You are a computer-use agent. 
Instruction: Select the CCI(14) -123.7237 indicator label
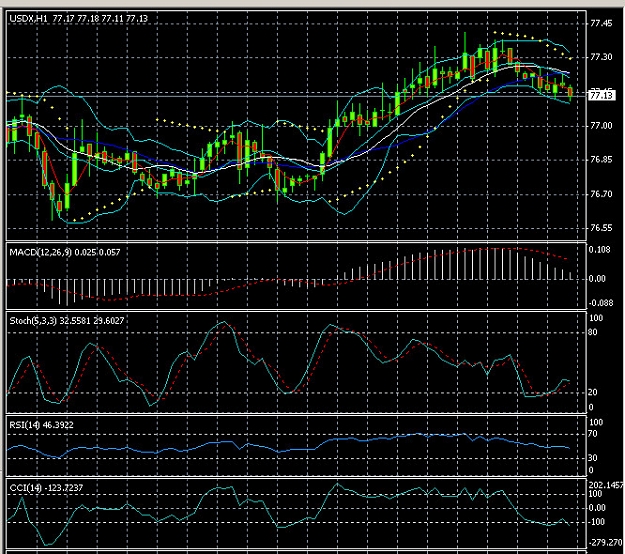click(x=46, y=488)
